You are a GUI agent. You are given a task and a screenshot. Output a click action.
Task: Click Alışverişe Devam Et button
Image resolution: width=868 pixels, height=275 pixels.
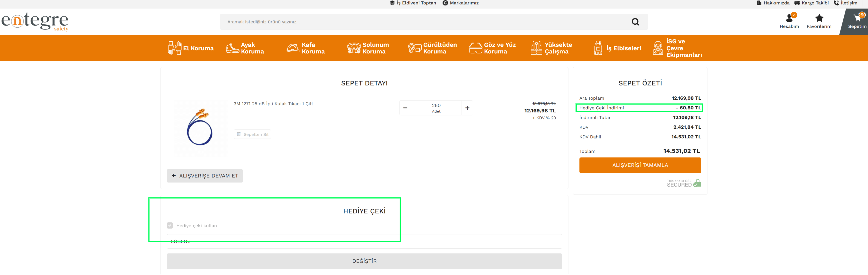tap(205, 176)
